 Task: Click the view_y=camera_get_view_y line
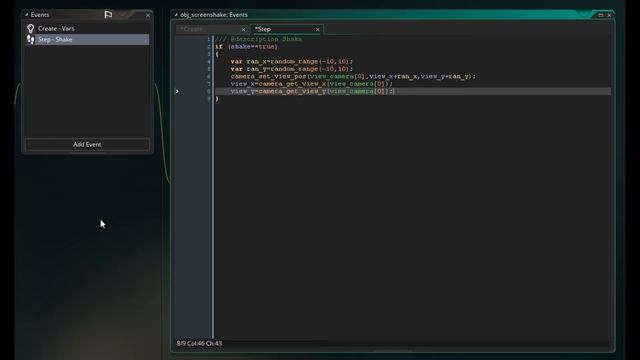(312, 91)
